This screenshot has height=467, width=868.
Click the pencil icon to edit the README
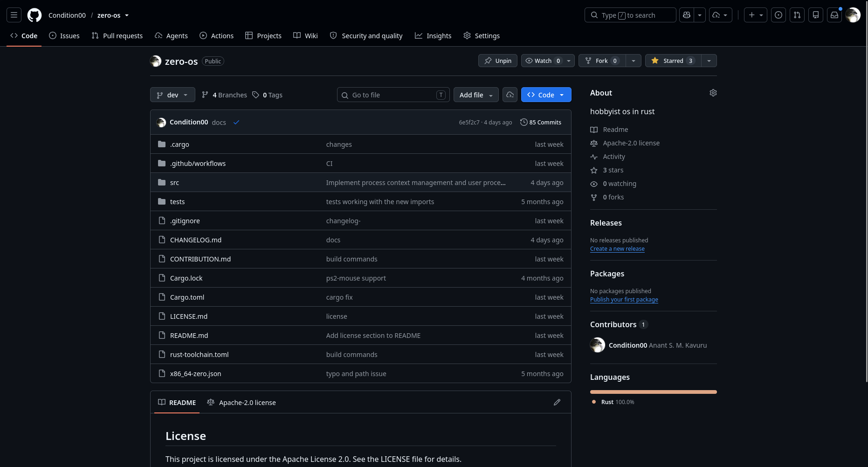[x=557, y=402]
